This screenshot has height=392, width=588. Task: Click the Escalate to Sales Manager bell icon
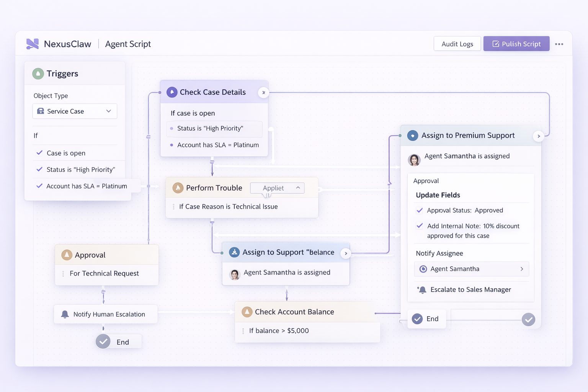click(422, 290)
